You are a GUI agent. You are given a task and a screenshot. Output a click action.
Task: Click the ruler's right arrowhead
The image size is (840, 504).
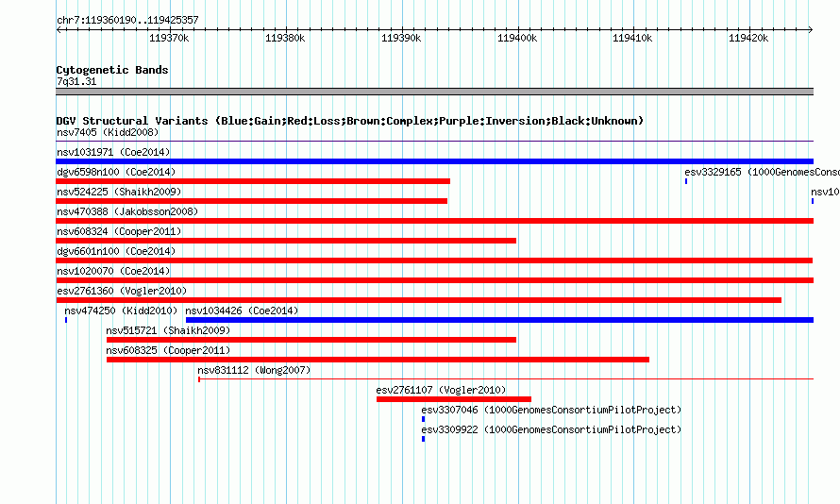pyautogui.click(x=811, y=29)
